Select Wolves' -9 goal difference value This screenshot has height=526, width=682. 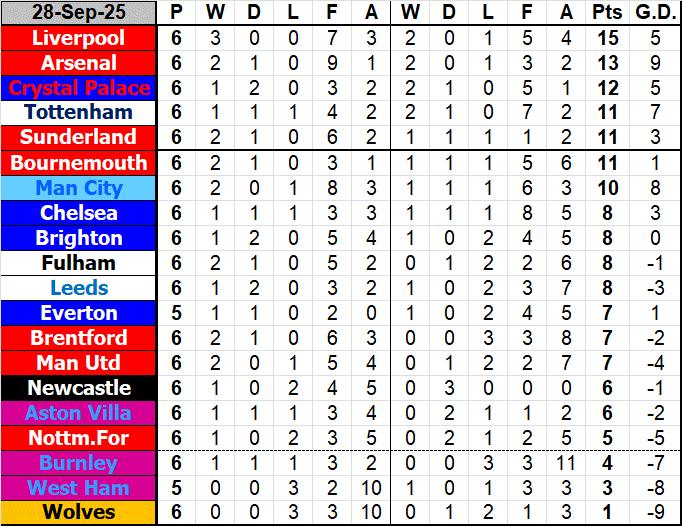pyautogui.click(x=654, y=513)
